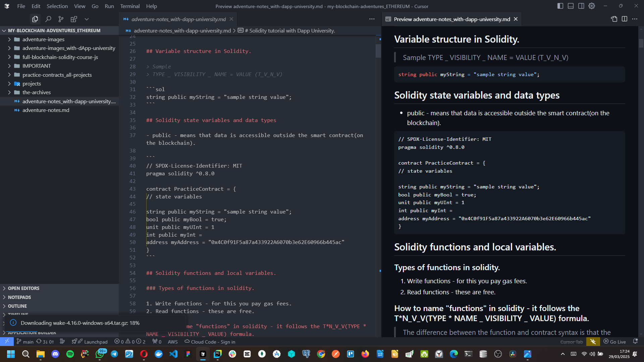Click the editor vertical scrollbar thumb
This screenshot has height=362, width=644.
coord(378,50)
